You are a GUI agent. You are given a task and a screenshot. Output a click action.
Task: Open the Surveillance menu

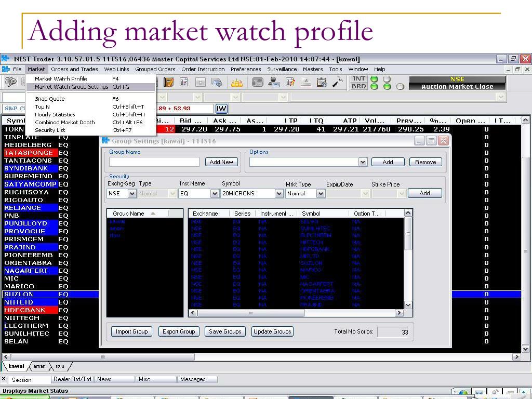(282, 69)
